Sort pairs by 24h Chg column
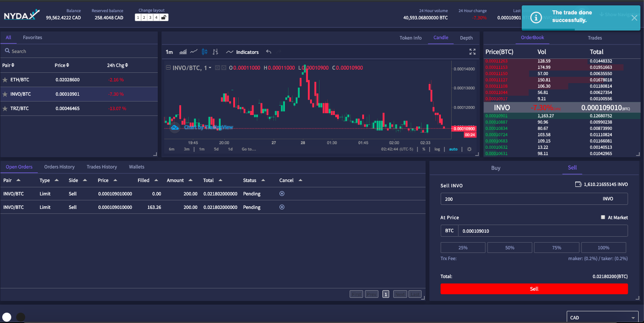The image size is (644, 323). click(117, 65)
